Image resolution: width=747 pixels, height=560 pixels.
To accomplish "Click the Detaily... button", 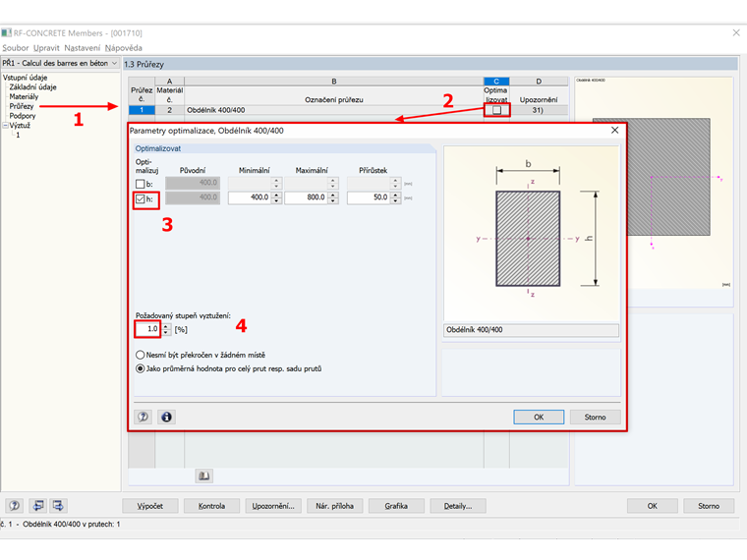I will pyautogui.click(x=458, y=506).
